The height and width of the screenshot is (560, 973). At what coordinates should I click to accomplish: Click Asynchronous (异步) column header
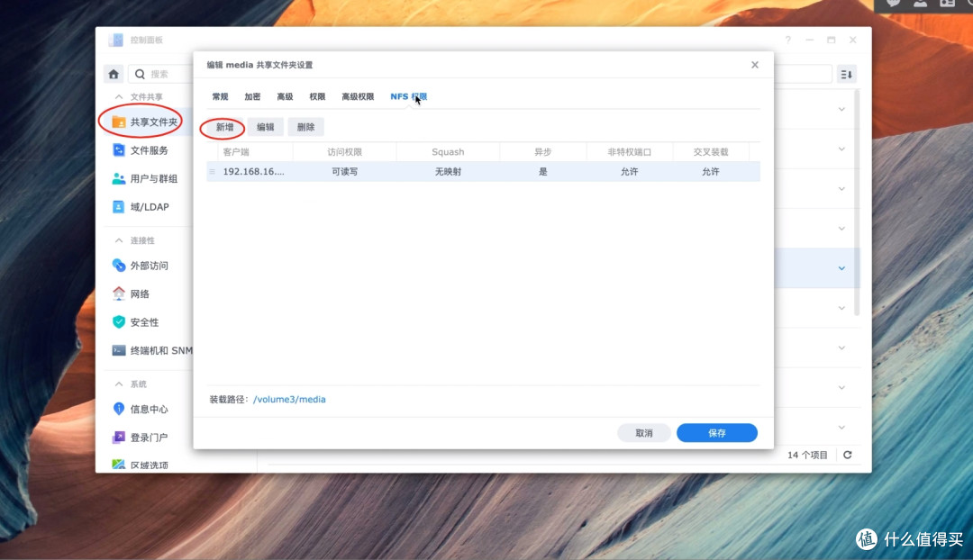tap(543, 152)
